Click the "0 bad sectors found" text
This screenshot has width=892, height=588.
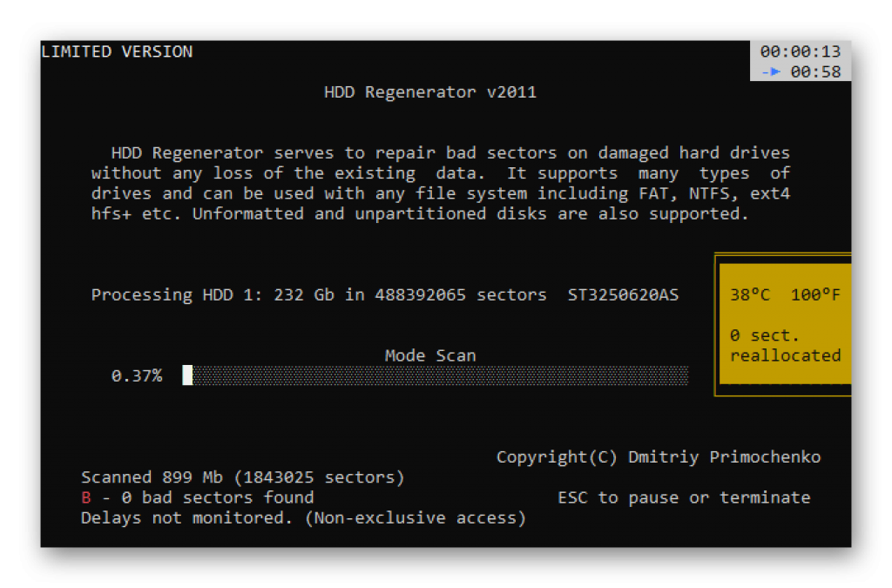[x=217, y=497]
